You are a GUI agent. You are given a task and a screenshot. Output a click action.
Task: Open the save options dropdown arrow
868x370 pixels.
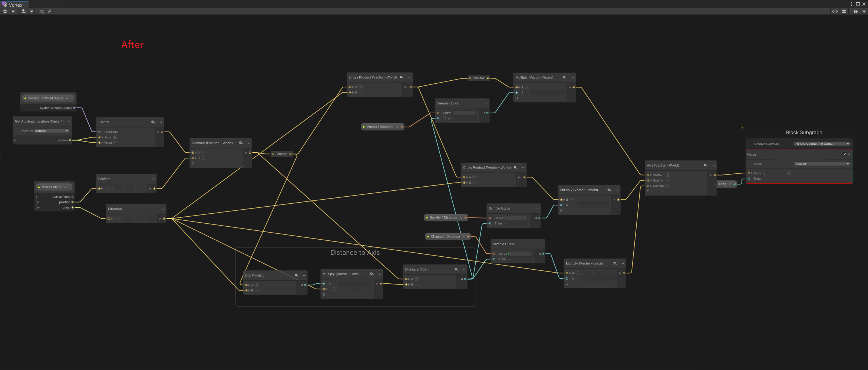pyautogui.click(x=13, y=11)
